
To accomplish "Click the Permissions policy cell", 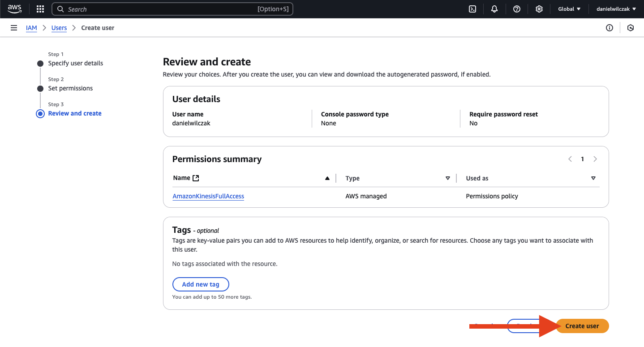I will [492, 196].
